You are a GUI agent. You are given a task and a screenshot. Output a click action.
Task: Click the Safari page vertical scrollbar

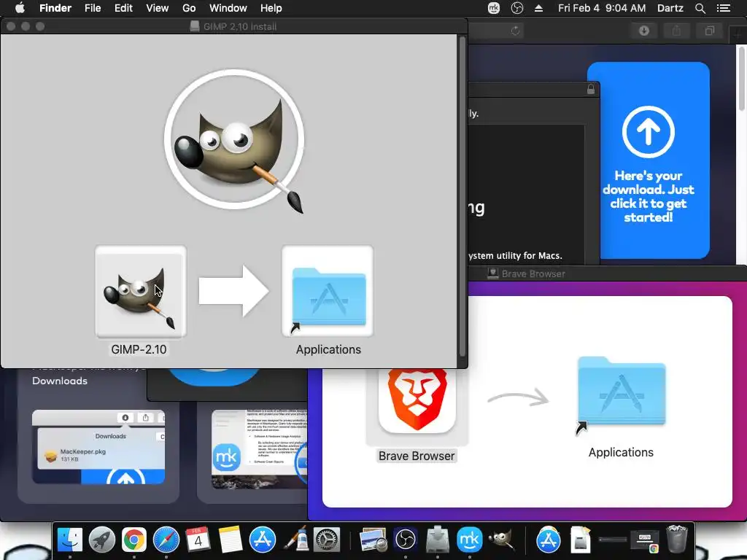click(x=741, y=79)
